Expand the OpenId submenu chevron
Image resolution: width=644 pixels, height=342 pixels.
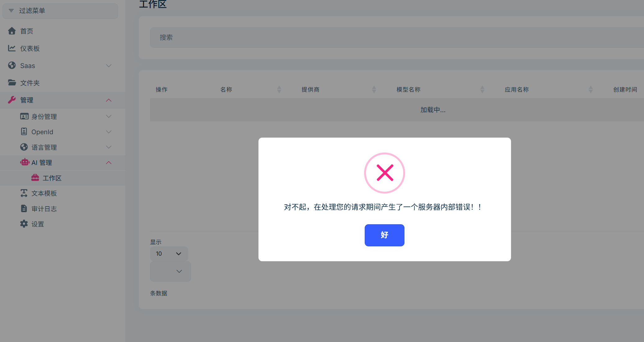tap(109, 132)
